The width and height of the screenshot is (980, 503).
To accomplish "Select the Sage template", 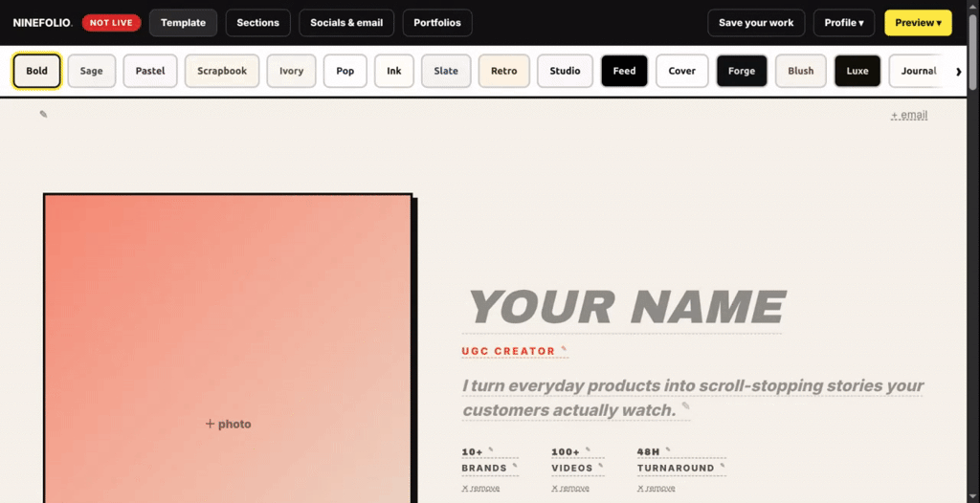I will coord(91,71).
